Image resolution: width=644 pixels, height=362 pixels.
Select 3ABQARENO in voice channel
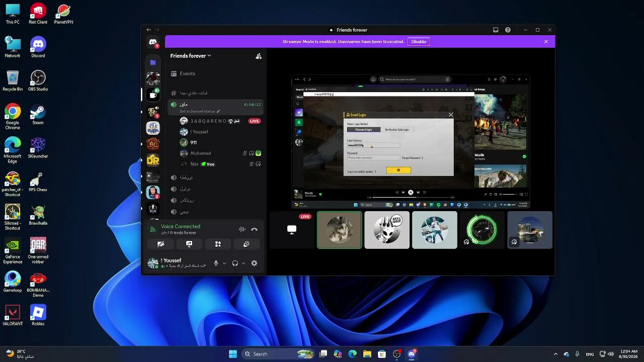pos(220,121)
